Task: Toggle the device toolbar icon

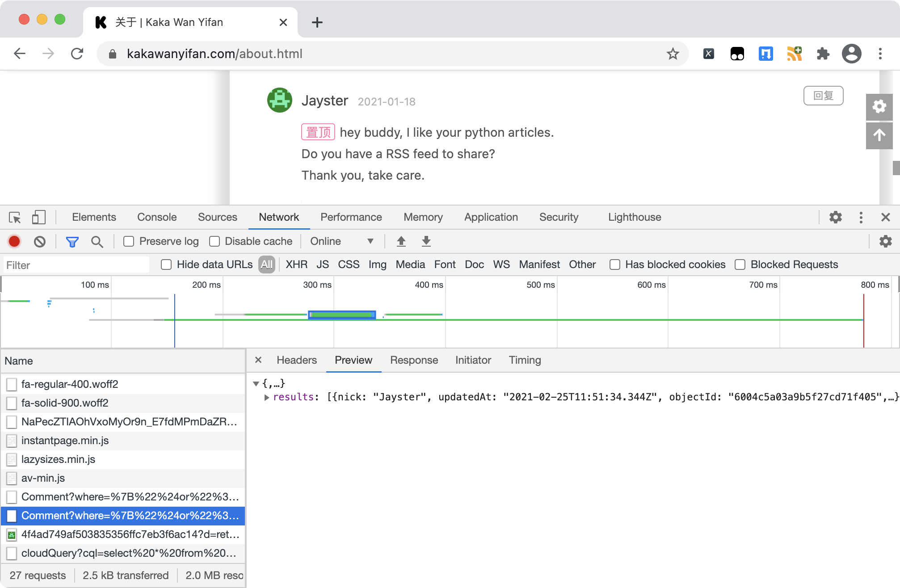Action: tap(38, 218)
